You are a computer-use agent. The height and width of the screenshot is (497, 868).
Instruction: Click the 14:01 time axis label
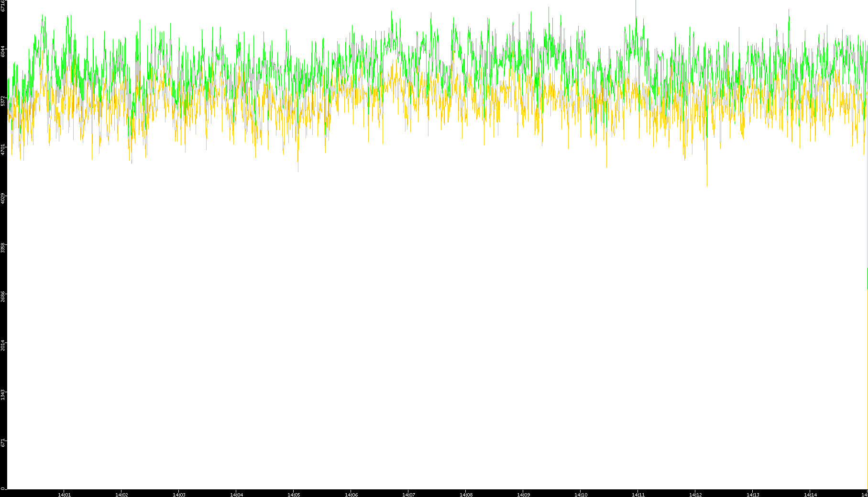pos(64,494)
